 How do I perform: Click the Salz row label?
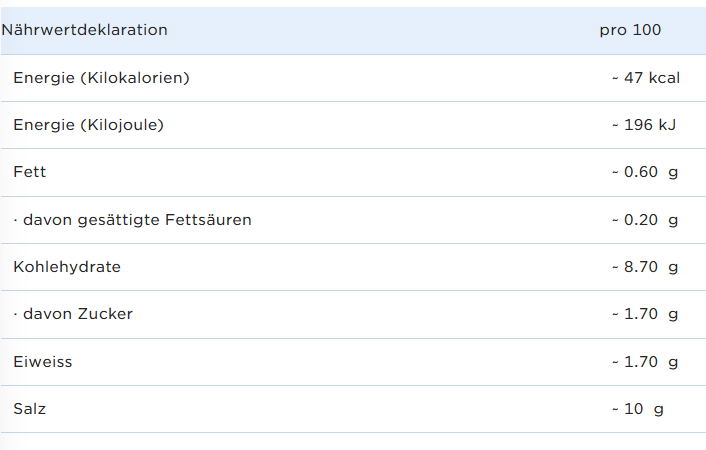(x=30, y=409)
